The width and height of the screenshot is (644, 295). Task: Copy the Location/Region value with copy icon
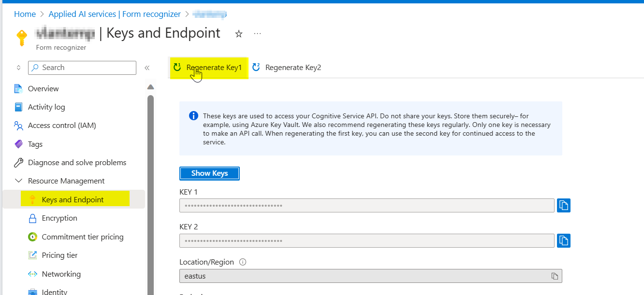pos(555,276)
